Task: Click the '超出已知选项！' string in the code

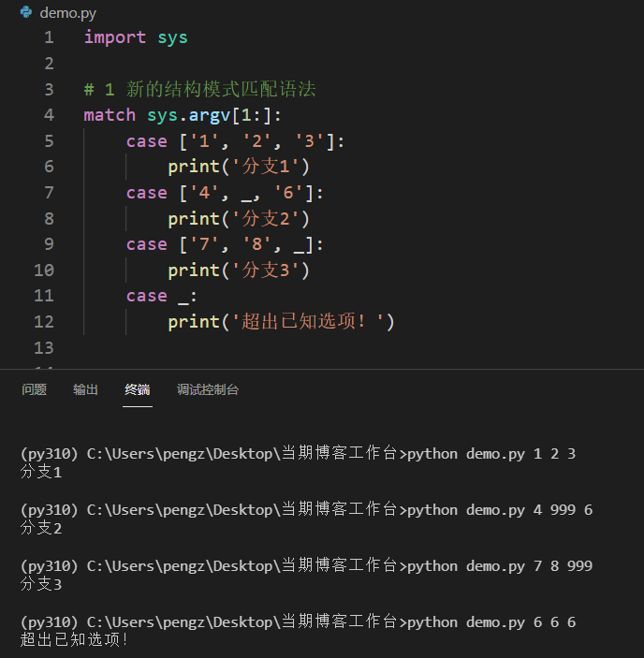Action: coord(307,322)
